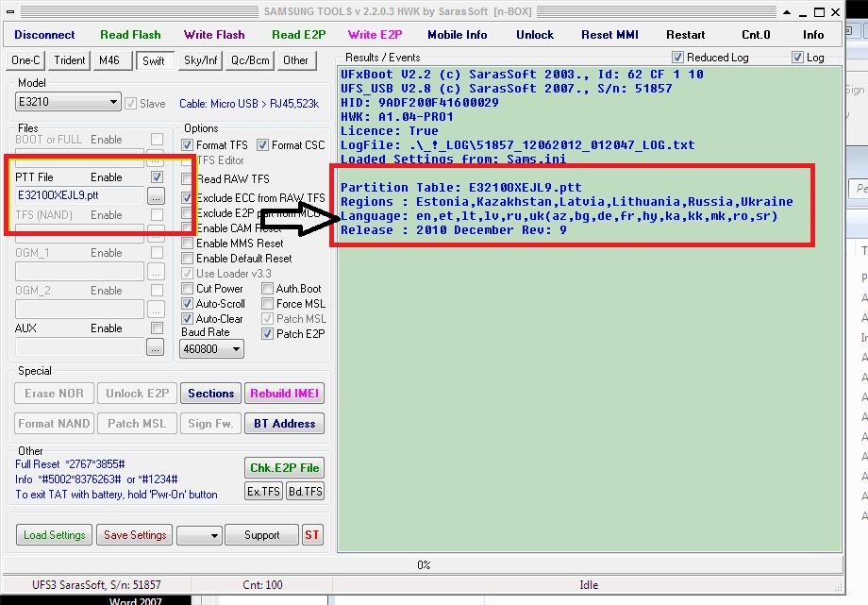Click the Ex.TFS button
Screen dimensions: 868x605
click(x=263, y=492)
